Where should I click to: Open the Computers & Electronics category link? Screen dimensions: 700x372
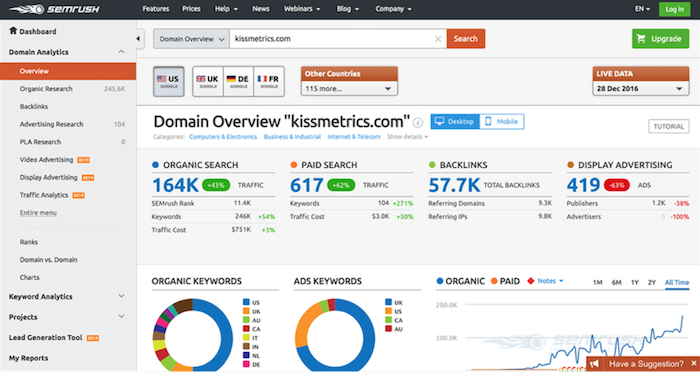pyautogui.click(x=223, y=137)
